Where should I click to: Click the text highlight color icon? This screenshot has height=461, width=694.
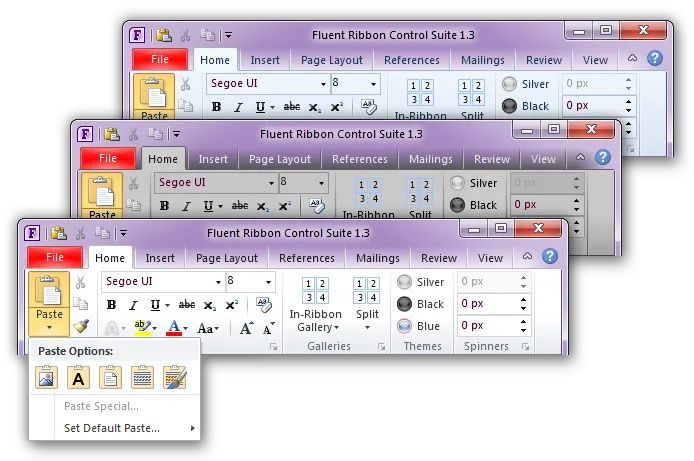143,327
